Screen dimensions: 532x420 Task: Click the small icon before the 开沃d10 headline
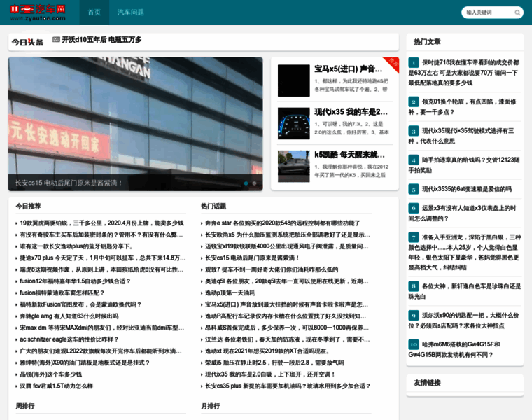point(56,40)
